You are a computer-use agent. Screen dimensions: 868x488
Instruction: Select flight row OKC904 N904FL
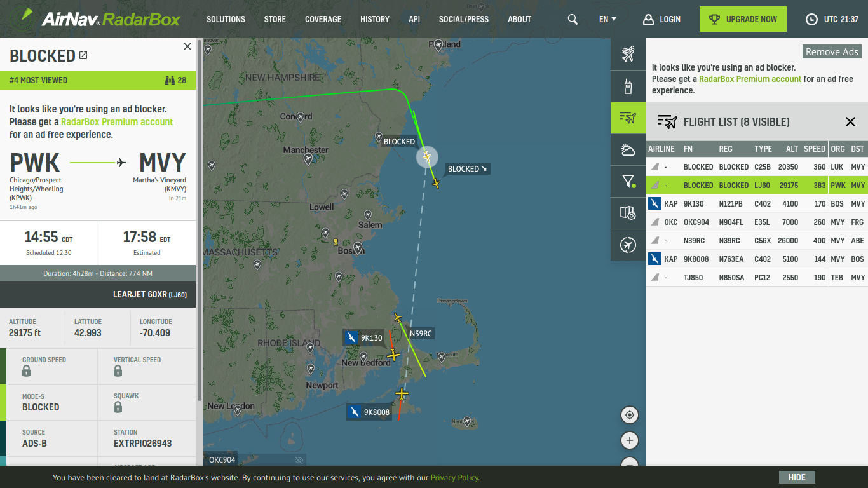pyautogui.click(x=757, y=222)
